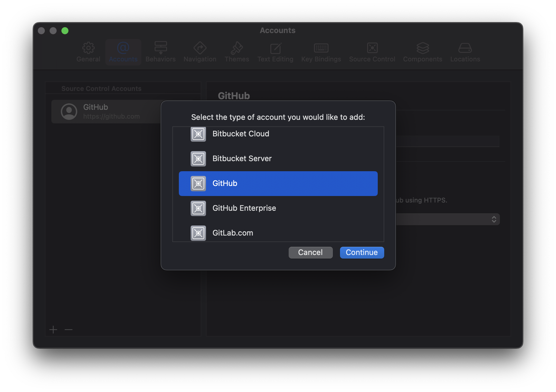
Task: Cancel the add account dialog
Action: 310,253
